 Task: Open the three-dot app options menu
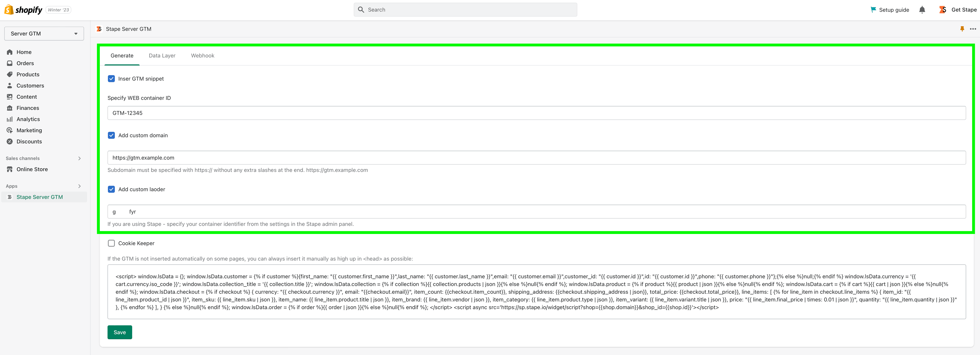pyautogui.click(x=973, y=29)
